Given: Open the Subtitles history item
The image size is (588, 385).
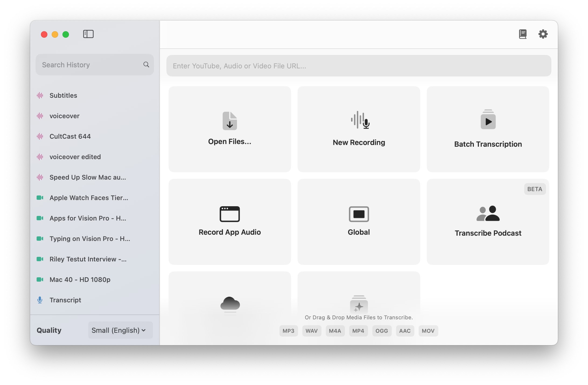Looking at the screenshot, I should click(63, 95).
